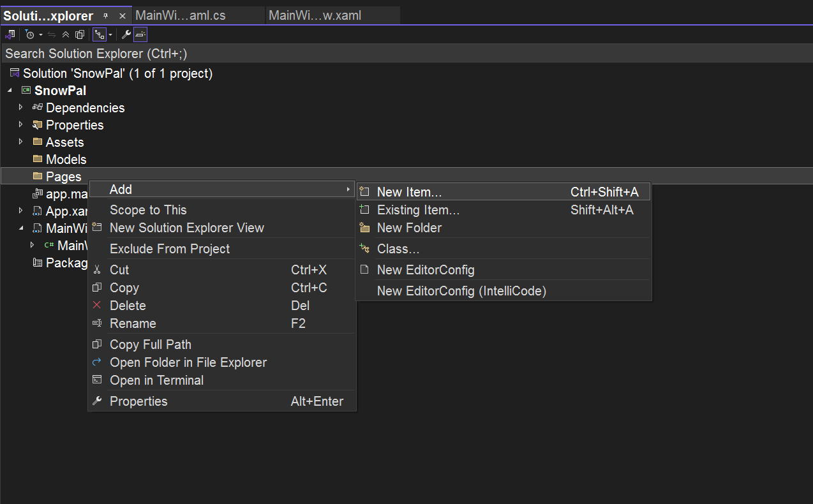
Task: Click the Open in Terminal icon
Action: point(97,380)
